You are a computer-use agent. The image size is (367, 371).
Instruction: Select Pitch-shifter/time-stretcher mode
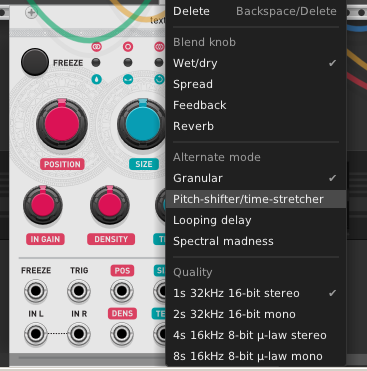click(x=256, y=199)
